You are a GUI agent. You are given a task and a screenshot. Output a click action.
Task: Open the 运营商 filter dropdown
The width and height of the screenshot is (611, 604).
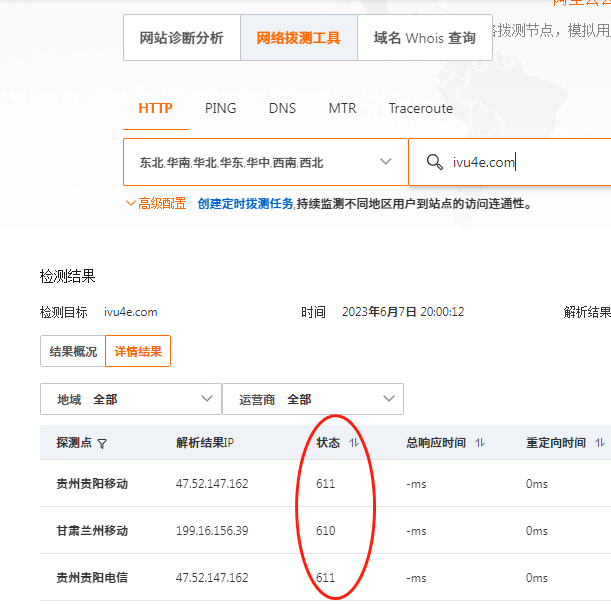[312, 399]
